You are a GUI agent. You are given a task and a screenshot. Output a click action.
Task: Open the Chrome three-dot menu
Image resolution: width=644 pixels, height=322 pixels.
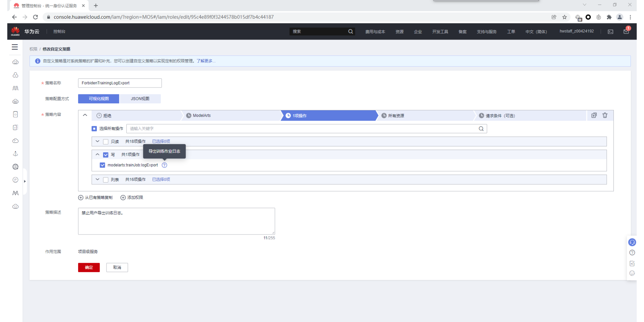tap(630, 17)
